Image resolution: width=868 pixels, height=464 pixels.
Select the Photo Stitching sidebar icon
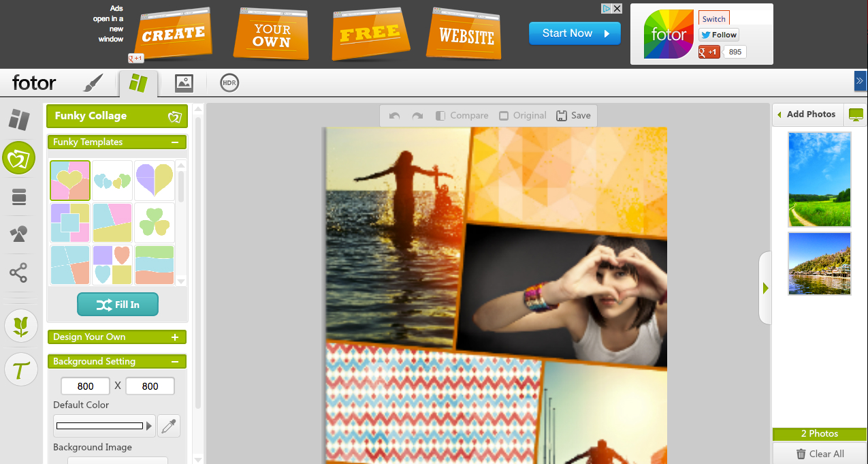point(19,198)
